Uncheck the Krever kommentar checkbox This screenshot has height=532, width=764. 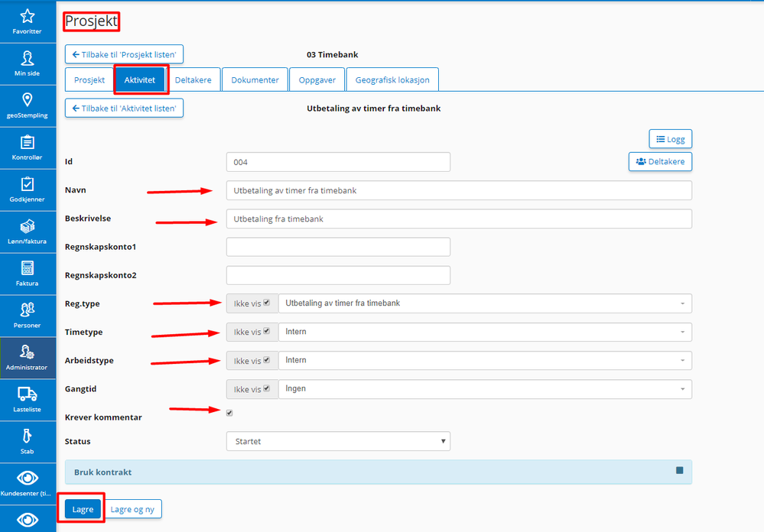[x=229, y=413]
